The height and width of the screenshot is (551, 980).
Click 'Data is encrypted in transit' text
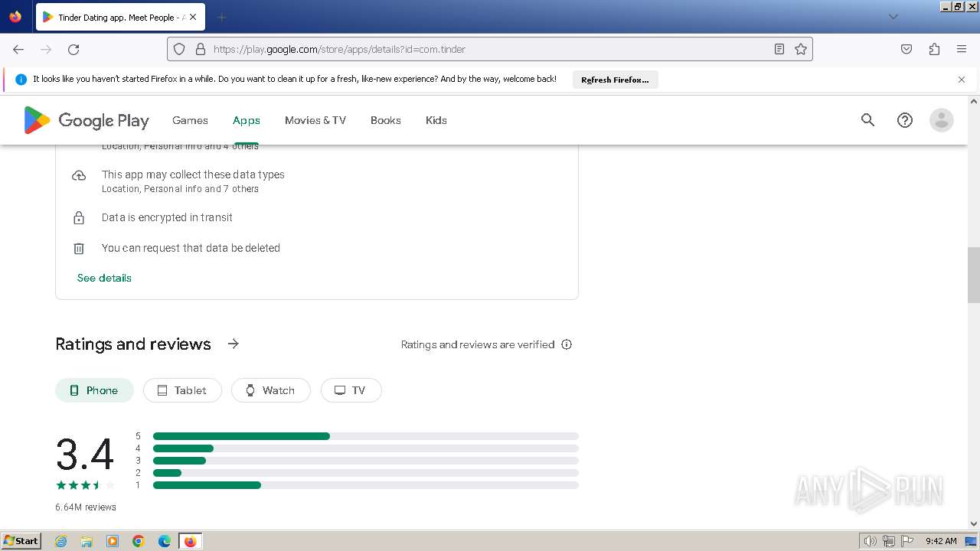click(x=167, y=217)
